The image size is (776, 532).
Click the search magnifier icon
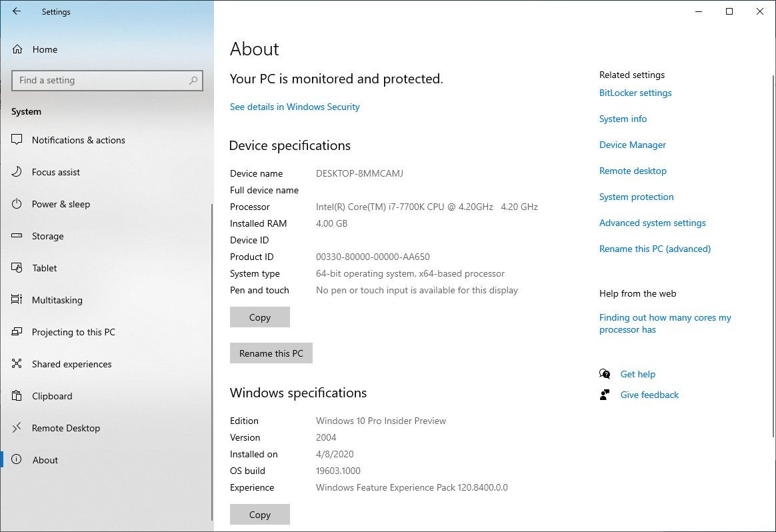pos(193,81)
